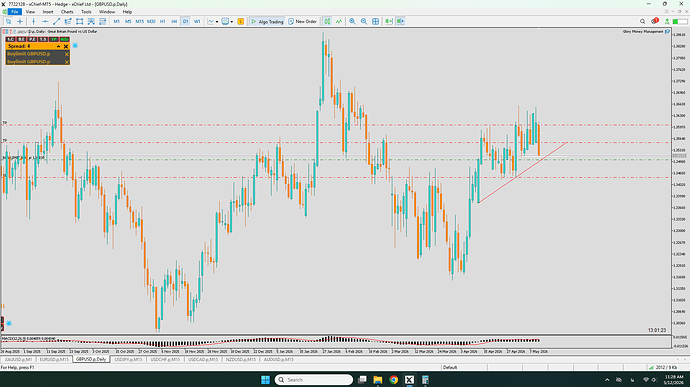Open the View menu
This screenshot has width=690, height=387.
[x=30, y=12]
